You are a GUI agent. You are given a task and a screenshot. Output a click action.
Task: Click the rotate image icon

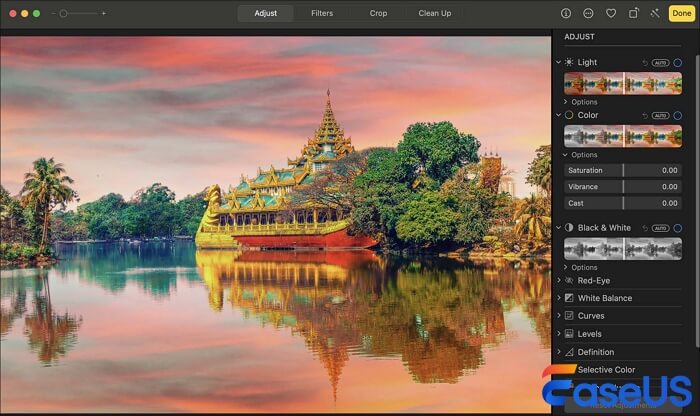pos(633,14)
